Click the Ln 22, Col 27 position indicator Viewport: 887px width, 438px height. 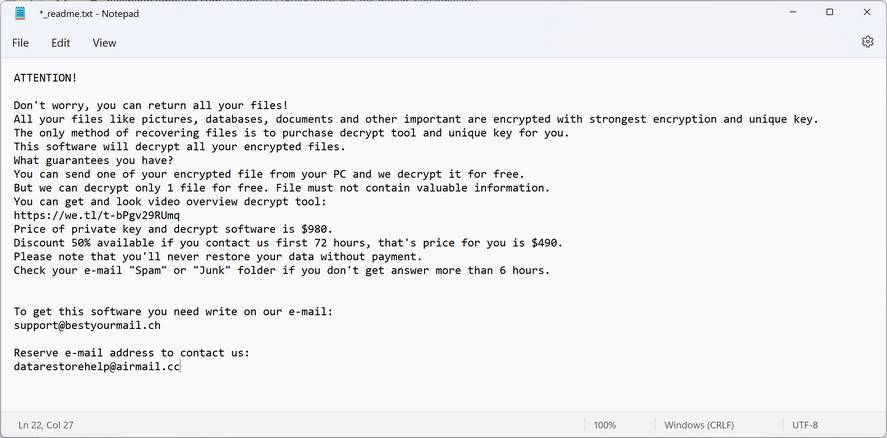46,425
